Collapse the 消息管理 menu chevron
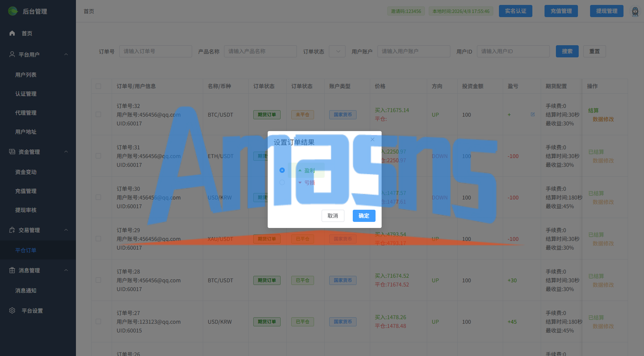 coord(66,270)
